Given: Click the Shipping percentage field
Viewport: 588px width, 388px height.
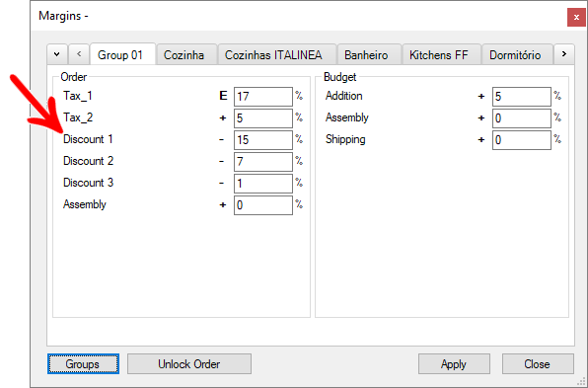Looking at the screenshot, I should pyautogui.click(x=522, y=140).
